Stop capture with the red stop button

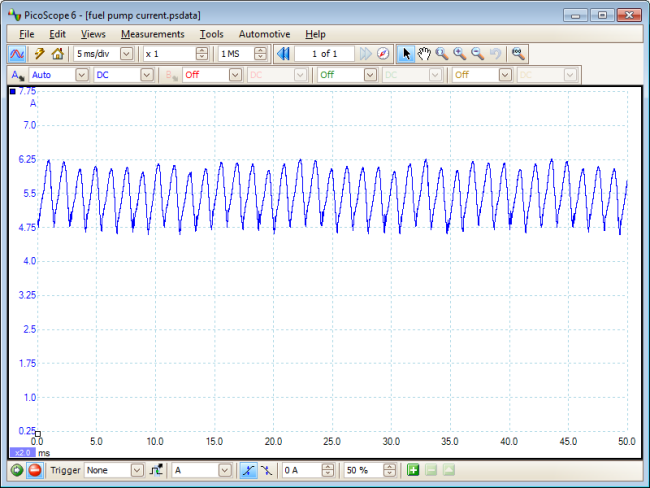[x=34, y=470]
